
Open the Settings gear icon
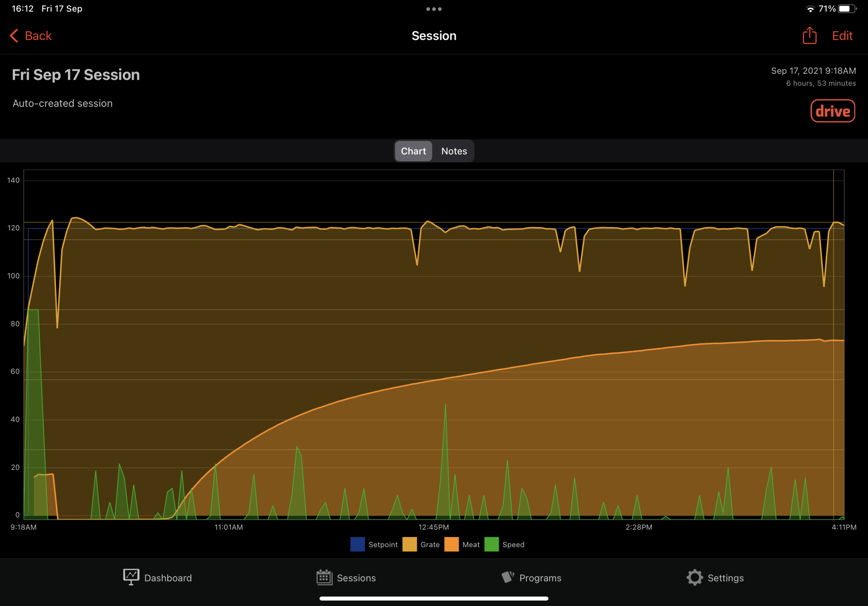694,577
